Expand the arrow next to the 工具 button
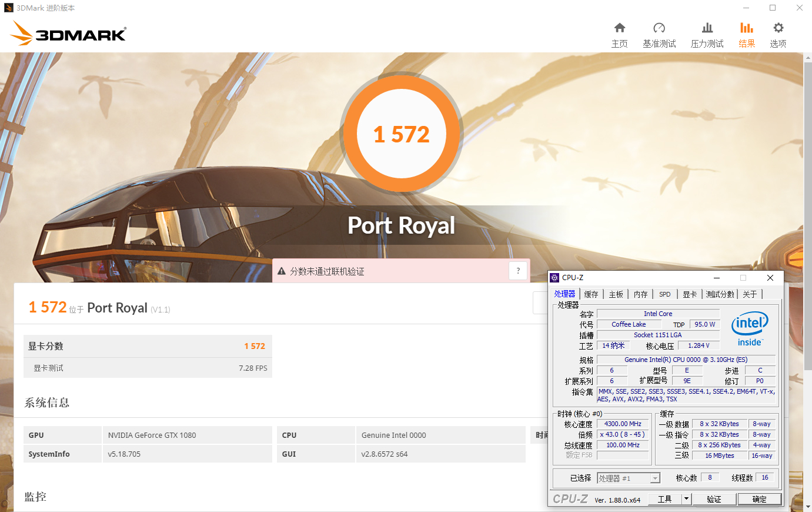Screen dimensions: 812x512 tap(686, 499)
